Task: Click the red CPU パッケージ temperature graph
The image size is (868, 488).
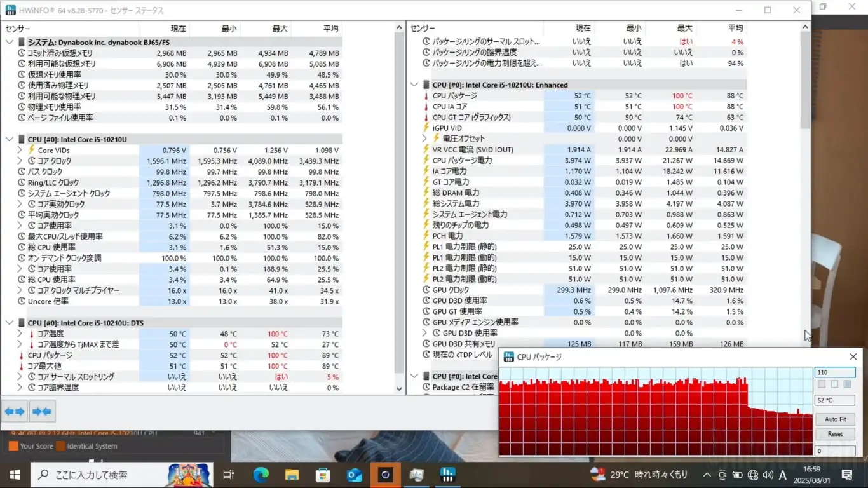Action: [x=656, y=412]
